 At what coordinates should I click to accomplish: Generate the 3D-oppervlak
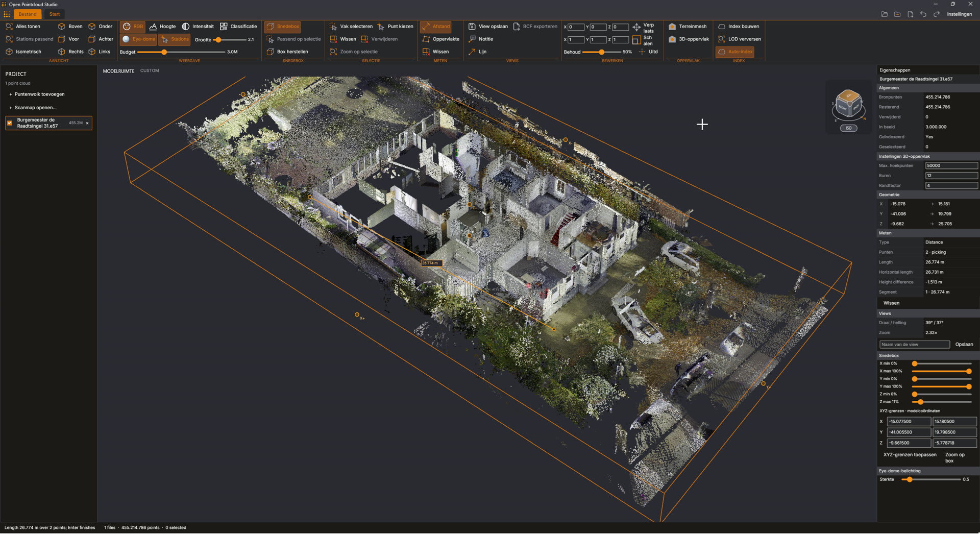[689, 39]
